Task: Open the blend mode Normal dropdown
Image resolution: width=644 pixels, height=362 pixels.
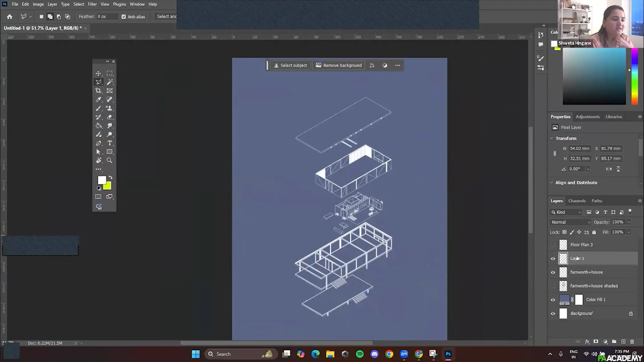Action: [570, 222]
